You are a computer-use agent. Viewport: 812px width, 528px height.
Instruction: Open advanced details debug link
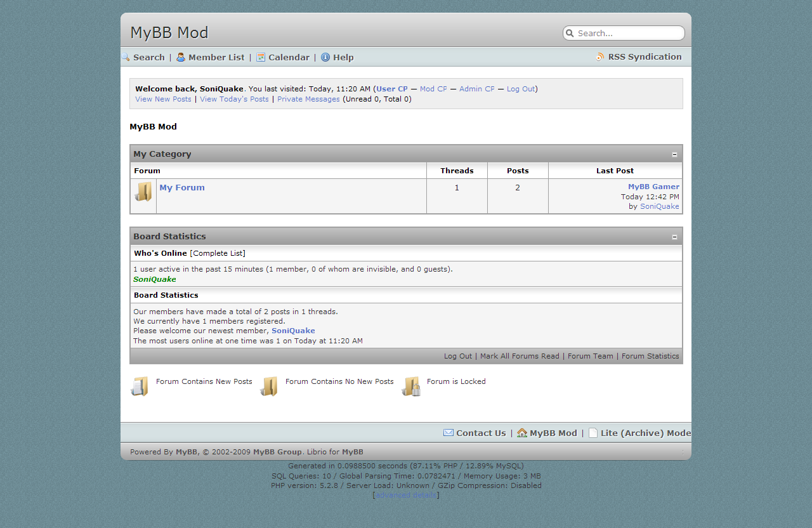pyautogui.click(x=406, y=495)
